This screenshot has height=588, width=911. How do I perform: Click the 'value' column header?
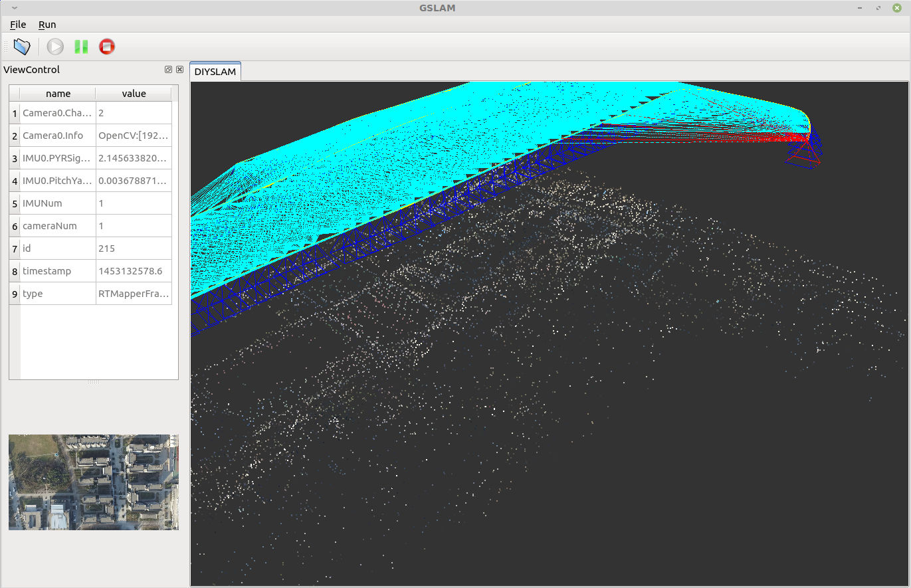134,94
